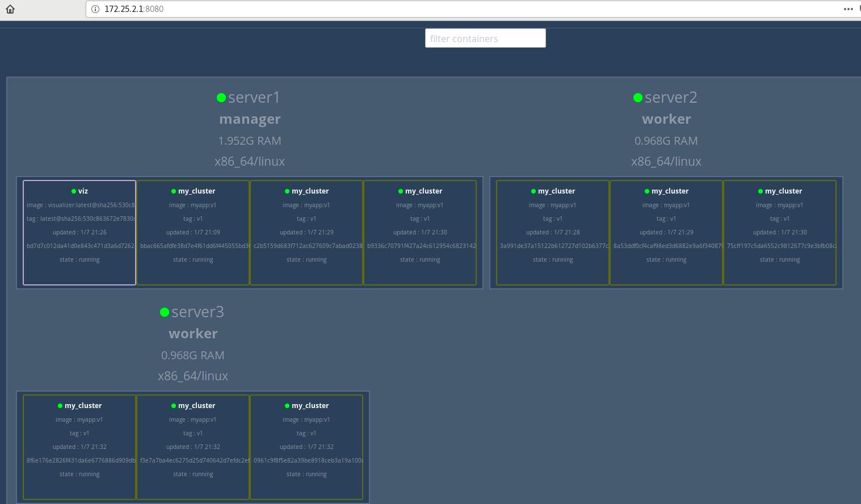Image resolution: width=861 pixels, height=504 pixels.
Task: Click x86_64/linux under server2
Action: [666, 162]
